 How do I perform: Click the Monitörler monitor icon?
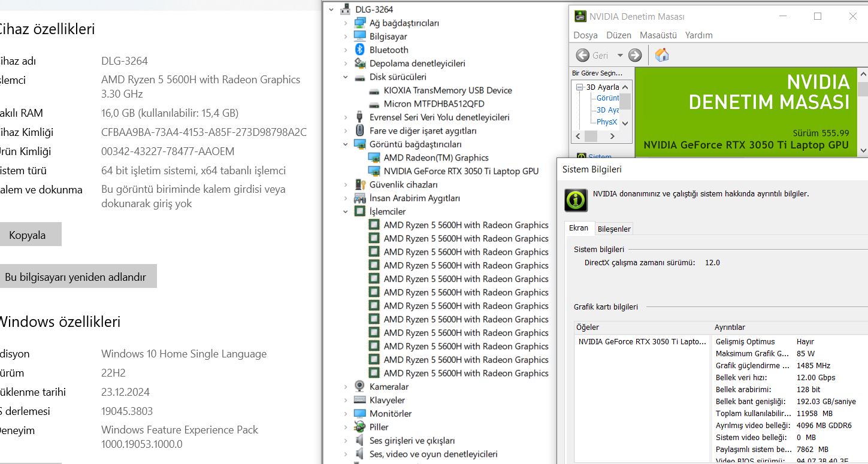coord(359,414)
